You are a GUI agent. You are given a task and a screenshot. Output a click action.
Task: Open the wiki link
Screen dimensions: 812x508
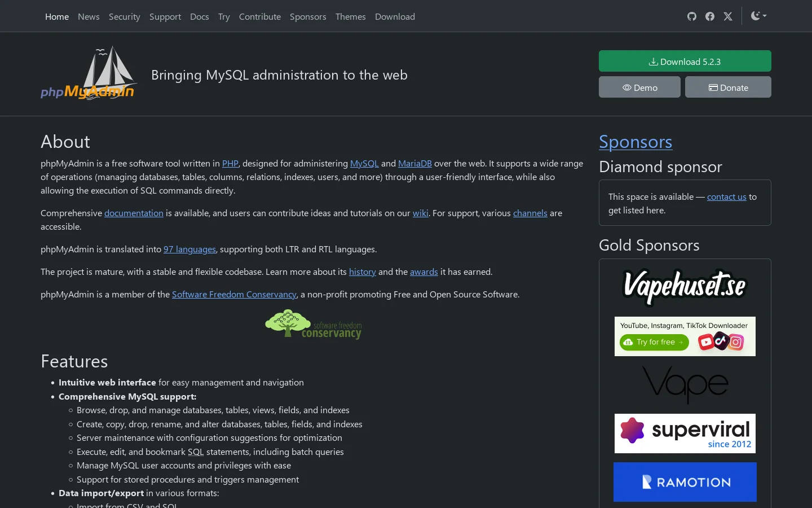click(421, 213)
